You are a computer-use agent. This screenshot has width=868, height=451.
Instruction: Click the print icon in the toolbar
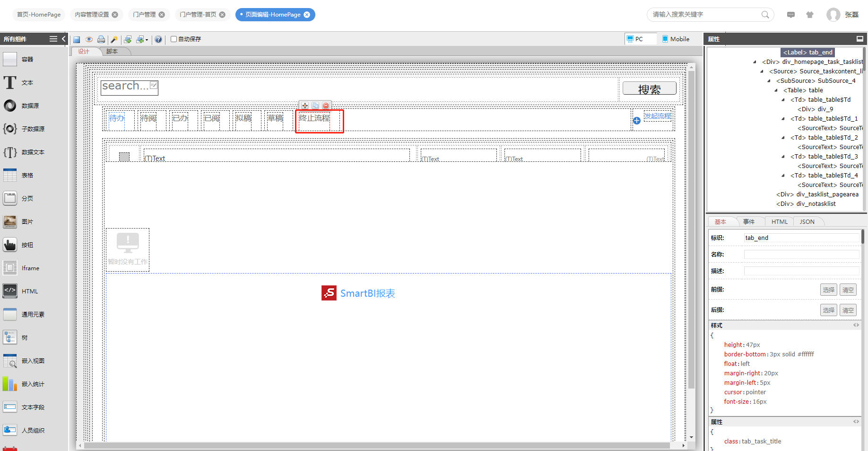click(x=101, y=39)
